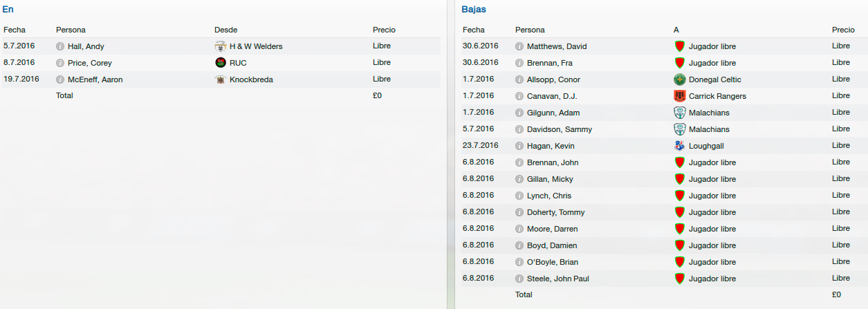The height and width of the screenshot is (309, 868).
Task: Open player McEneff, Aaron
Action: [x=95, y=79]
